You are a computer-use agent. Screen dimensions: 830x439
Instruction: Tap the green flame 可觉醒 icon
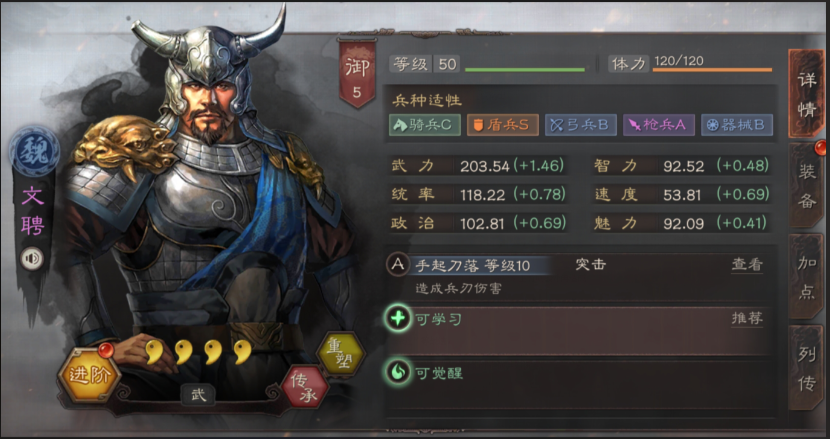coord(398,373)
